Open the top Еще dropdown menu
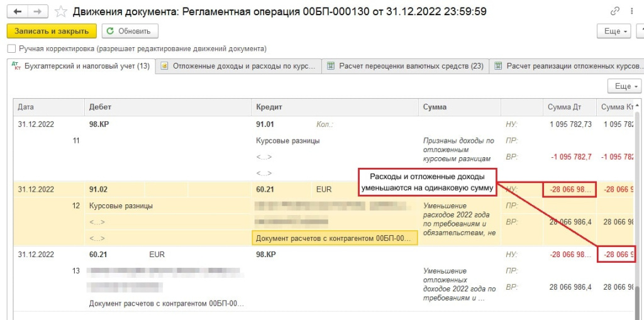Viewport: 644px width, 320px height. pyautogui.click(x=616, y=31)
